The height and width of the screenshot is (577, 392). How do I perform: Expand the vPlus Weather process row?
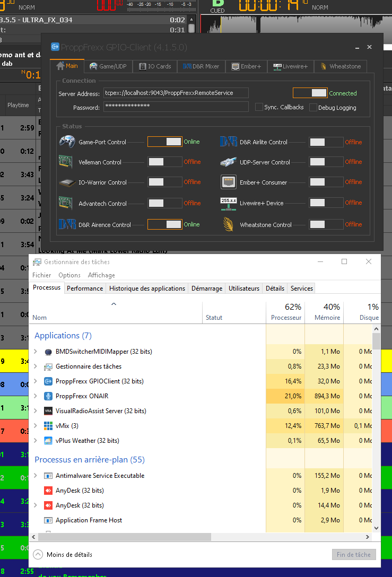pos(36,441)
